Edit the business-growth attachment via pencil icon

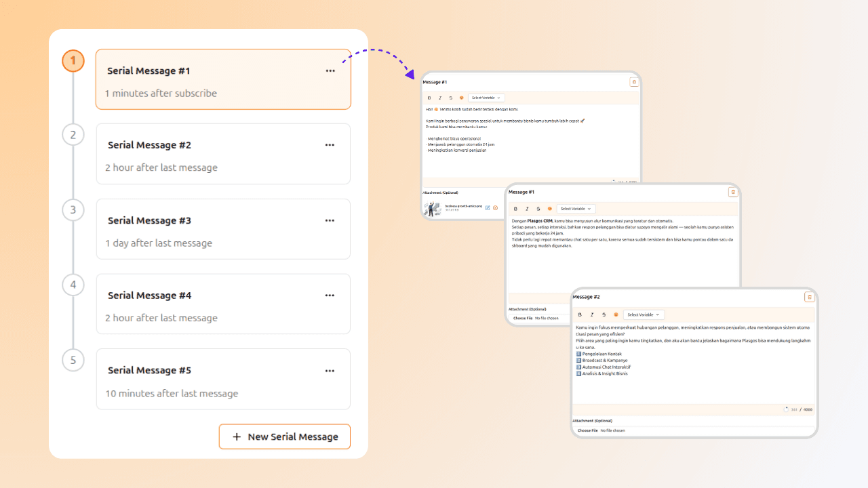point(488,207)
